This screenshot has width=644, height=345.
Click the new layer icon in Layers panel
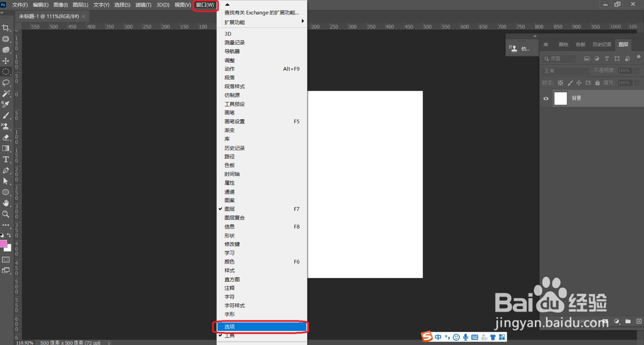pos(639,321)
